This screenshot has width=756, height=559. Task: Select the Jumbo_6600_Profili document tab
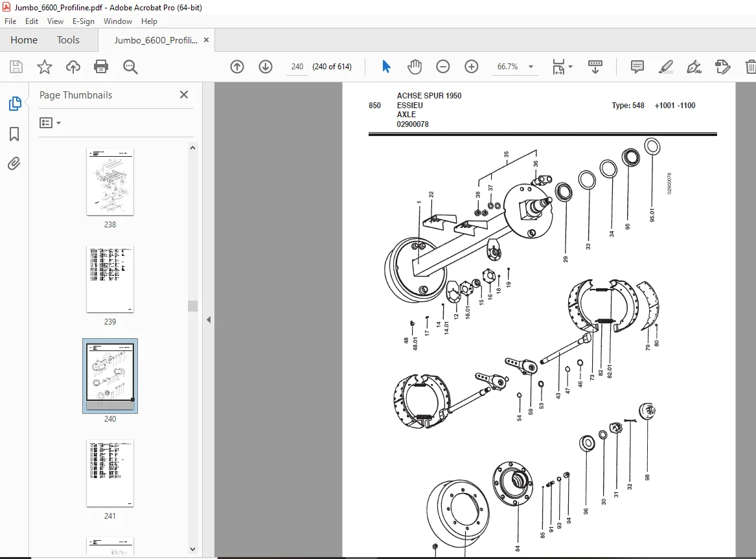pyautogui.click(x=155, y=40)
